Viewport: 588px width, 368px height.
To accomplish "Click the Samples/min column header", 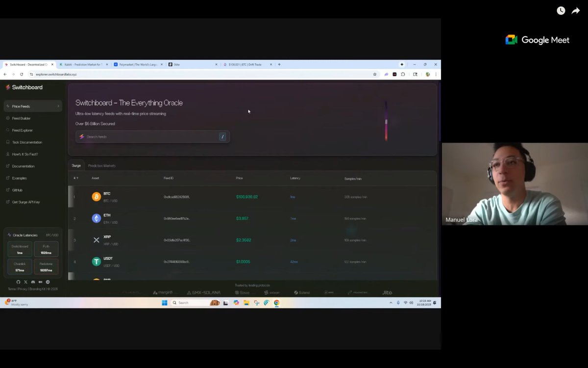I will click(x=353, y=179).
